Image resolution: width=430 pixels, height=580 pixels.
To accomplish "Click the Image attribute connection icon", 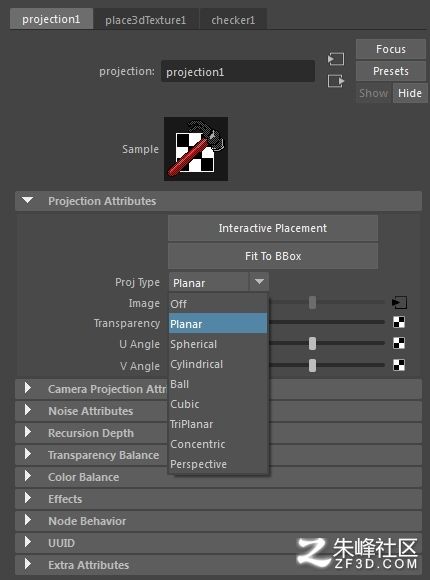I will click(399, 303).
